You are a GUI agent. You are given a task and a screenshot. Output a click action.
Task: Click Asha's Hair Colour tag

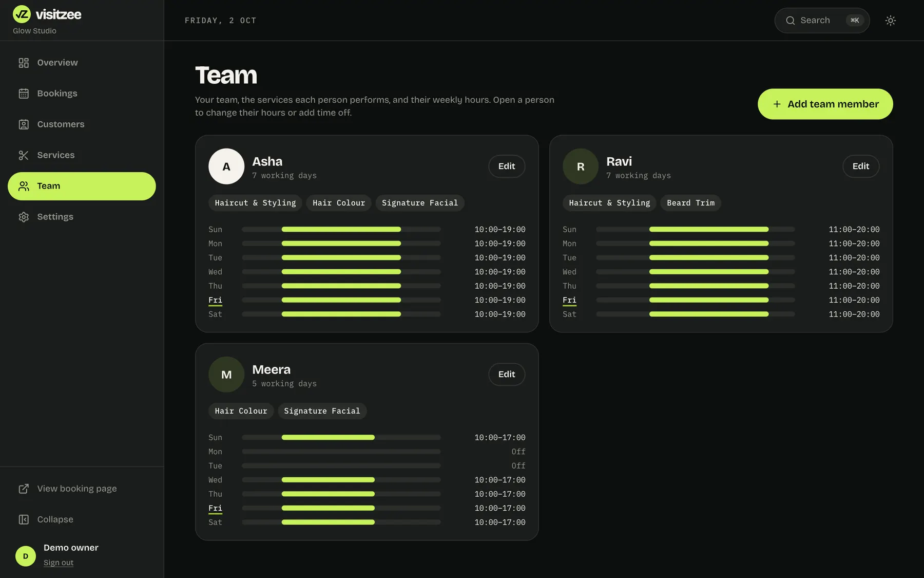pos(339,203)
